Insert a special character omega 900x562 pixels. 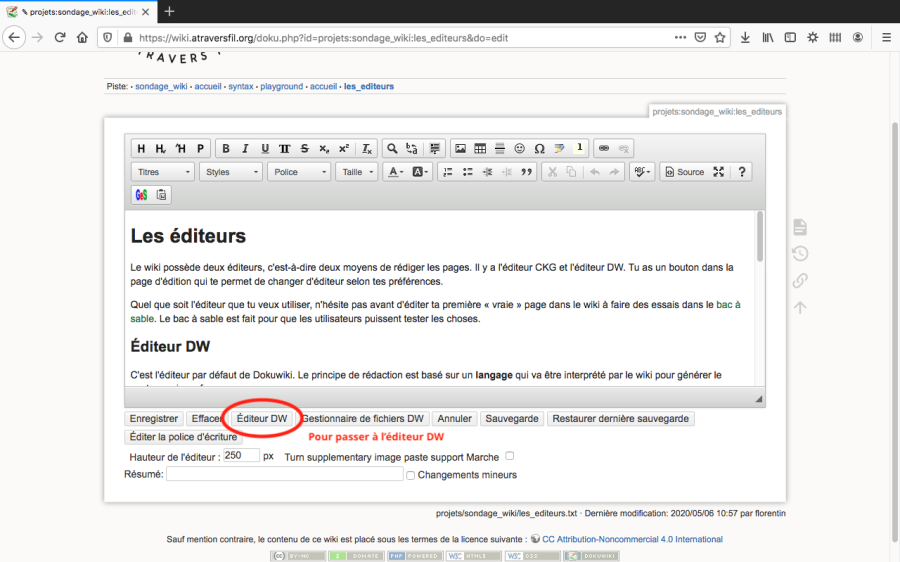(539, 149)
